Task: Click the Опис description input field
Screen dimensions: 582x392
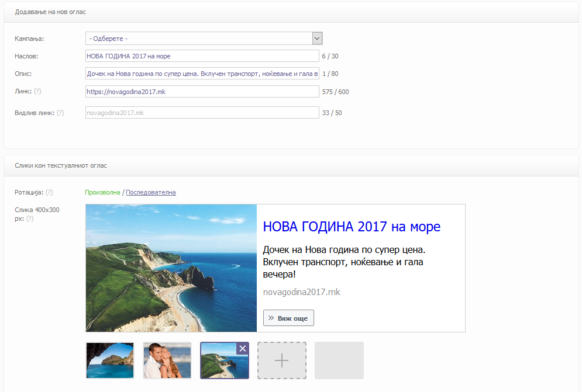Action: [202, 74]
